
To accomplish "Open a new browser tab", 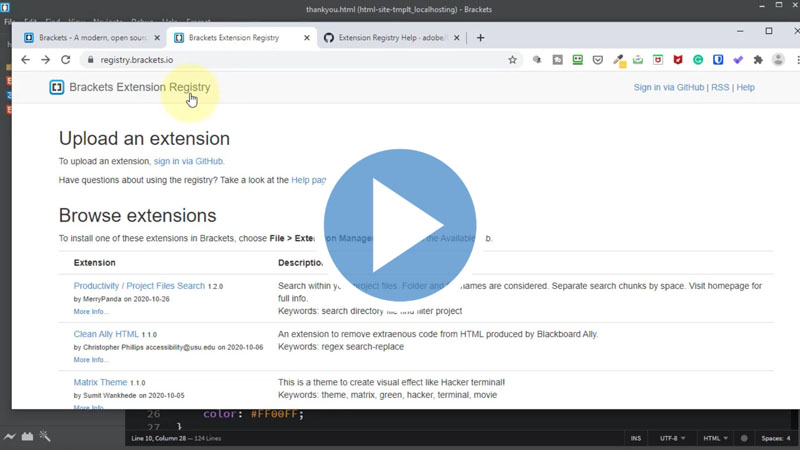I will 480,38.
